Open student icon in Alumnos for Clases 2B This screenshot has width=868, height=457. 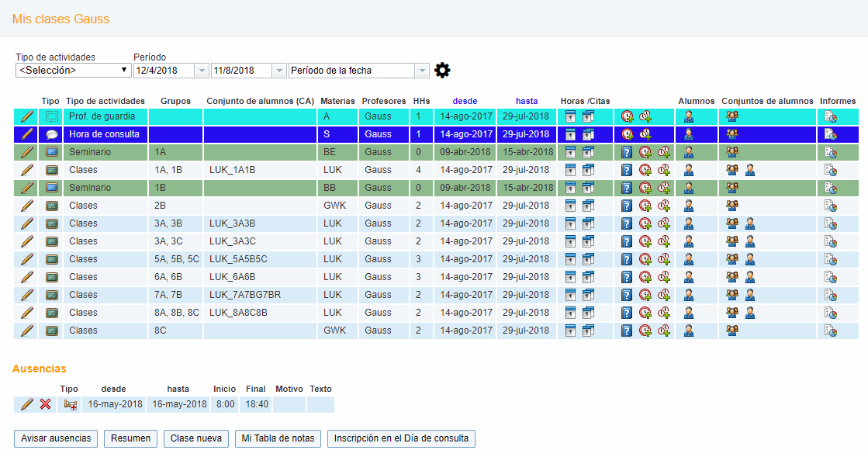[688, 206]
